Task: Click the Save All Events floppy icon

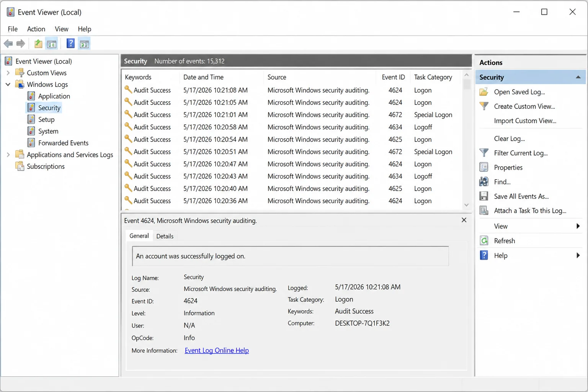Action: pos(484,196)
